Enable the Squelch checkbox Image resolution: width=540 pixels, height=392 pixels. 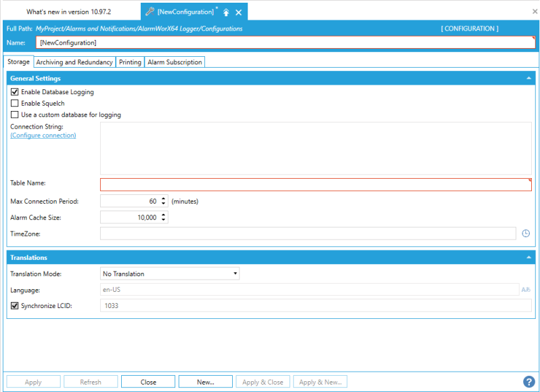pos(15,104)
